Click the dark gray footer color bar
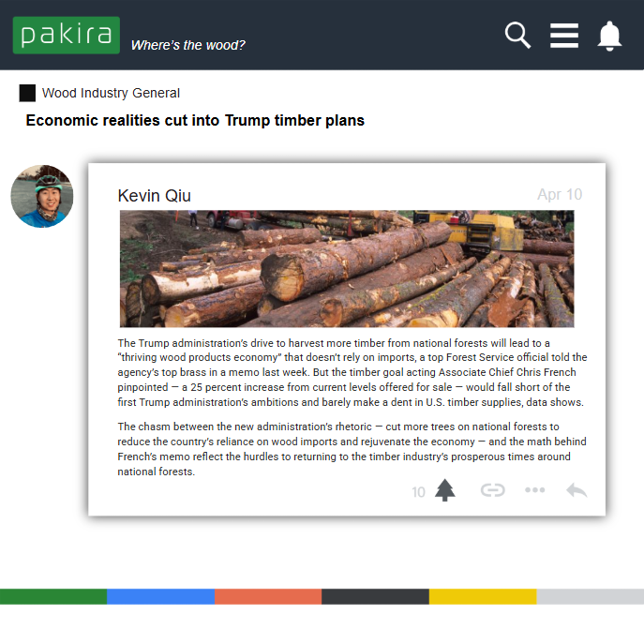Viewport: 644px width, 644px height. coord(375,596)
